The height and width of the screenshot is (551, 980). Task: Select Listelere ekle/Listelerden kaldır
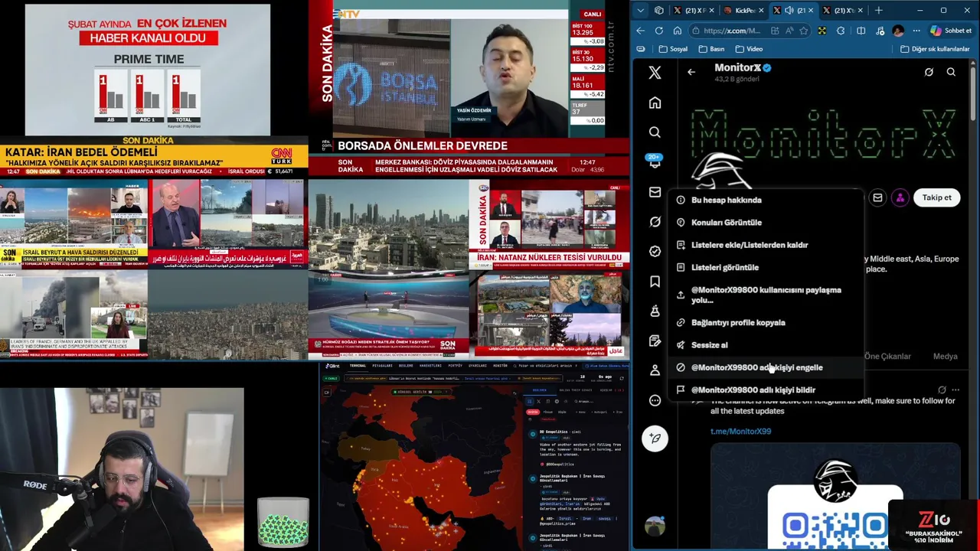click(x=766, y=245)
